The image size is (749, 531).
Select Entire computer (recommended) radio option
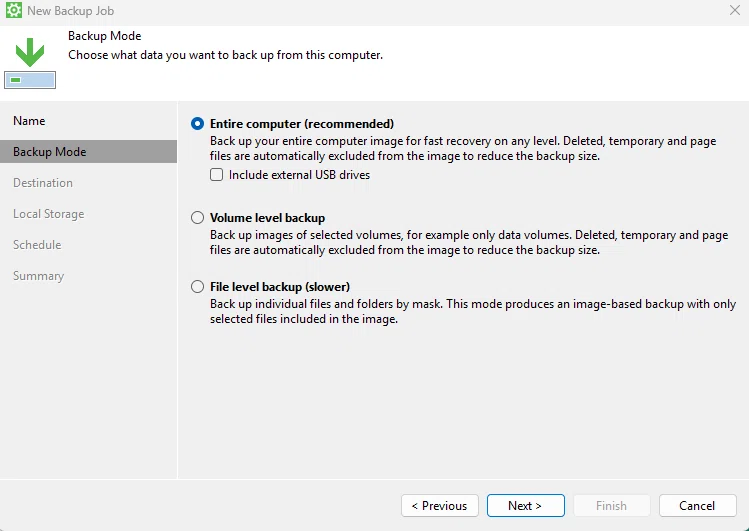tap(197, 124)
